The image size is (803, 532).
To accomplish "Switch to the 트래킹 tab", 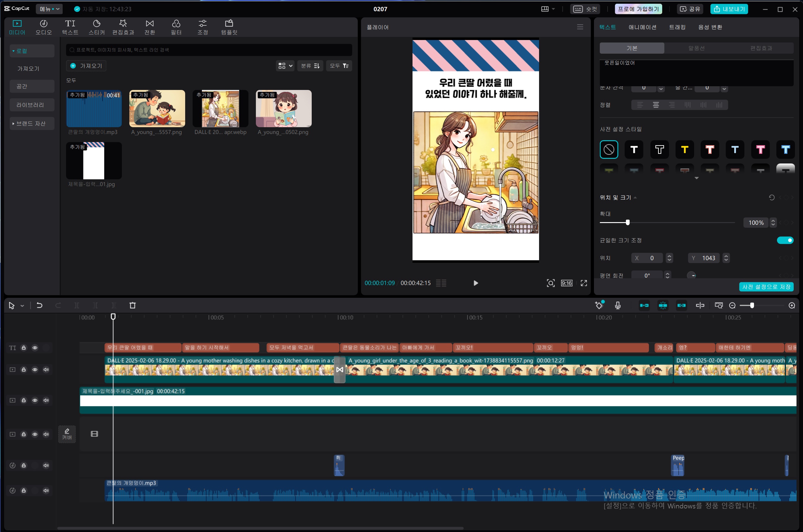I will pos(677,27).
